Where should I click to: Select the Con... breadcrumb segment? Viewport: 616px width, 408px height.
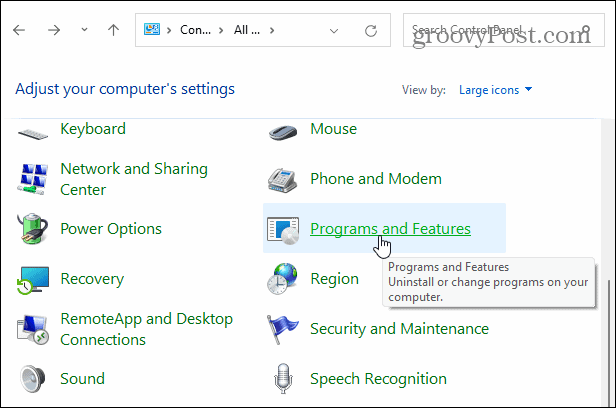(195, 30)
